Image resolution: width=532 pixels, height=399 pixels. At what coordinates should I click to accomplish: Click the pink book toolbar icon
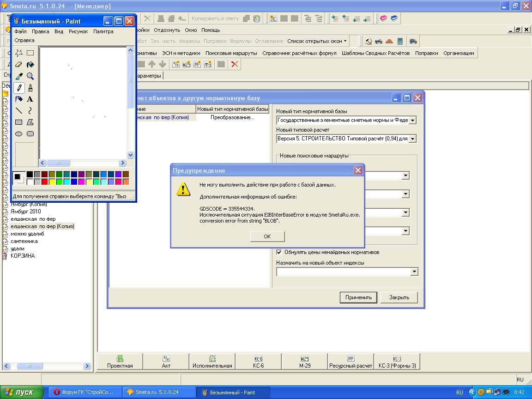point(383,18)
